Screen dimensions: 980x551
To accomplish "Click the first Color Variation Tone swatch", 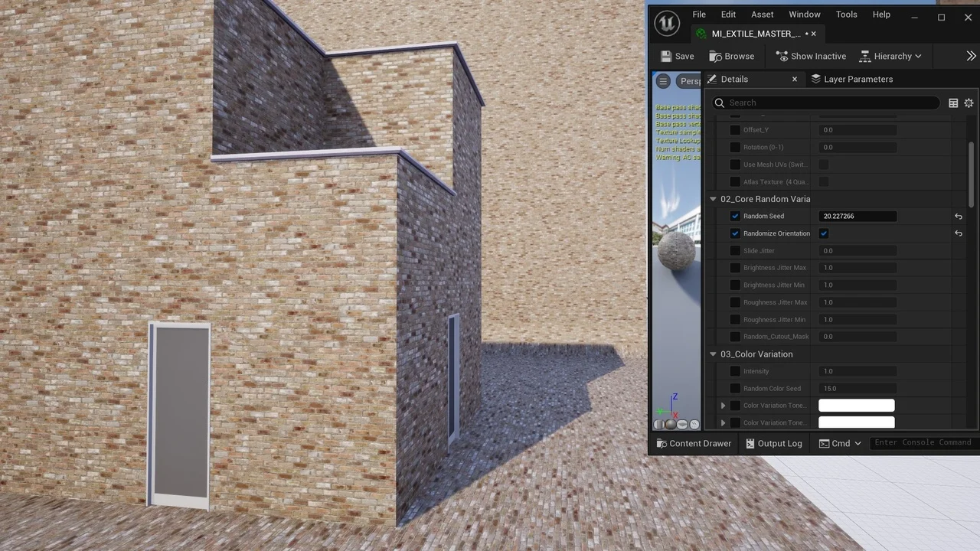I will tap(856, 406).
